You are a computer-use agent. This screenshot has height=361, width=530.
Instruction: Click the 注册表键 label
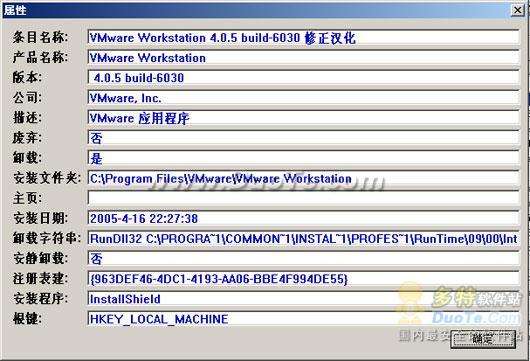pyautogui.click(x=40, y=279)
